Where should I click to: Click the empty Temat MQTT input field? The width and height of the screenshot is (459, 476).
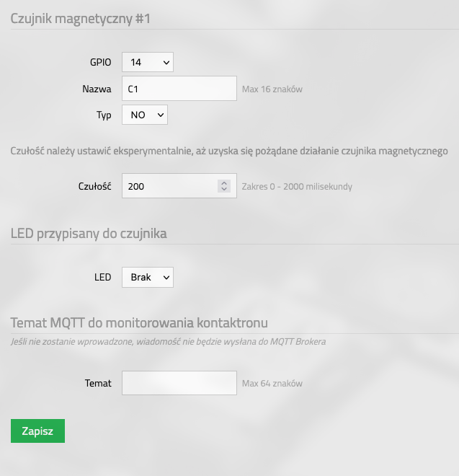pos(179,383)
